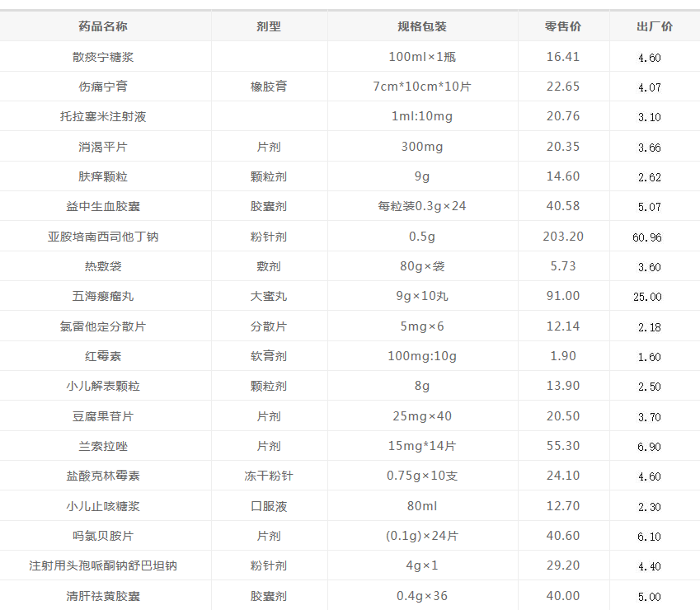Click the 1ml:10mg specification cell
This screenshot has width=700, height=610.
(x=422, y=116)
